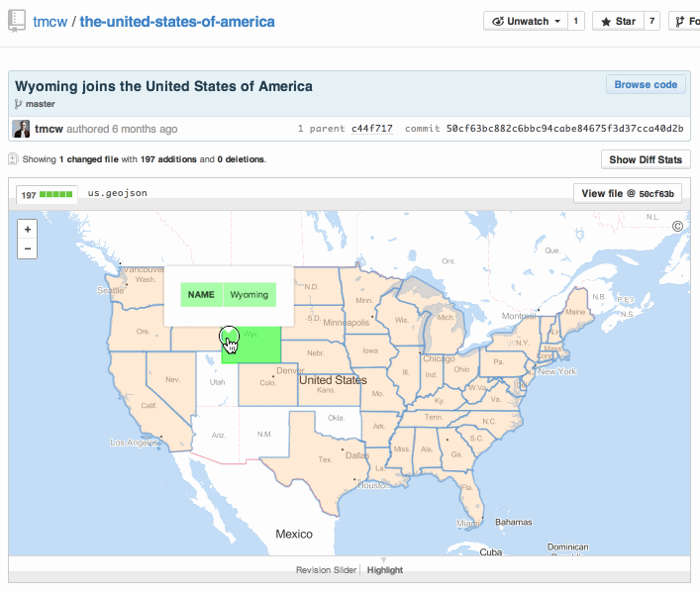Click the Nevada state on map
The height and width of the screenshot is (593, 700).
[x=172, y=379]
